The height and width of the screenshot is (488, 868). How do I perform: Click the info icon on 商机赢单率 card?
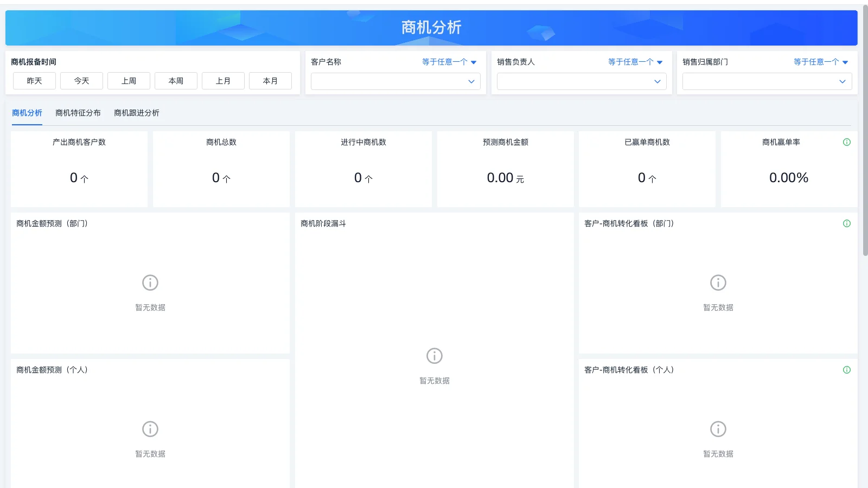tap(847, 142)
